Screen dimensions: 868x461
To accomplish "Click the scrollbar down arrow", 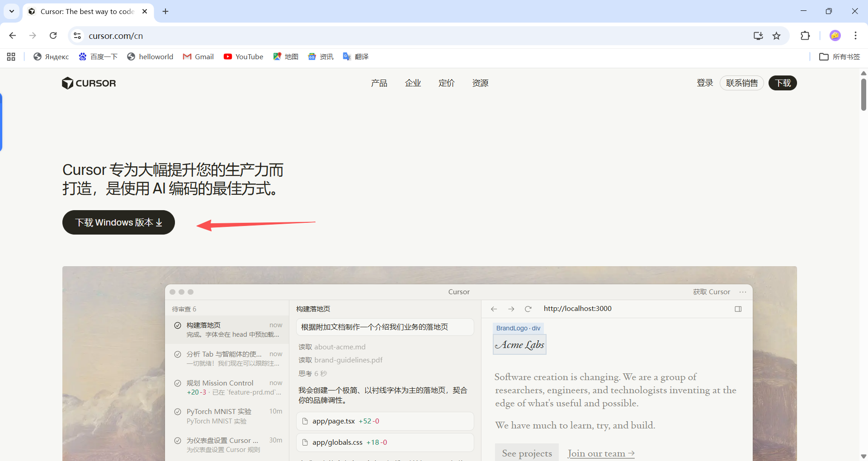I will (x=863, y=456).
